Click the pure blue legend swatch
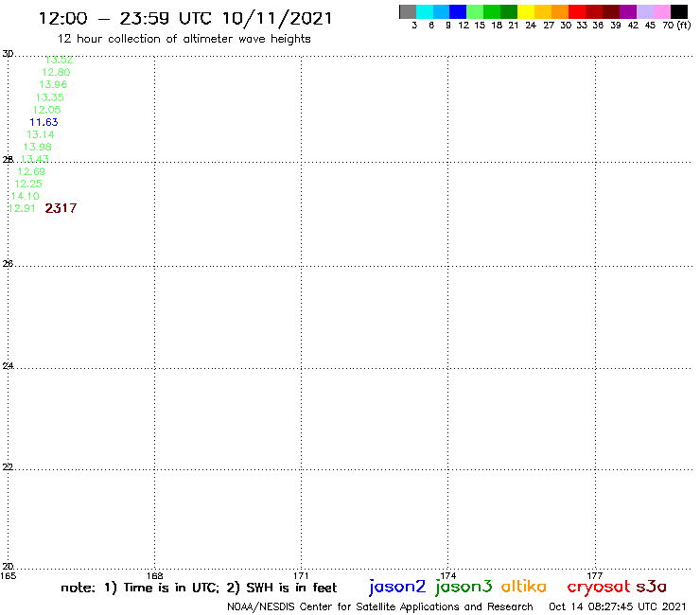Screen dimensions: 700x615 click(x=458, y=11)
